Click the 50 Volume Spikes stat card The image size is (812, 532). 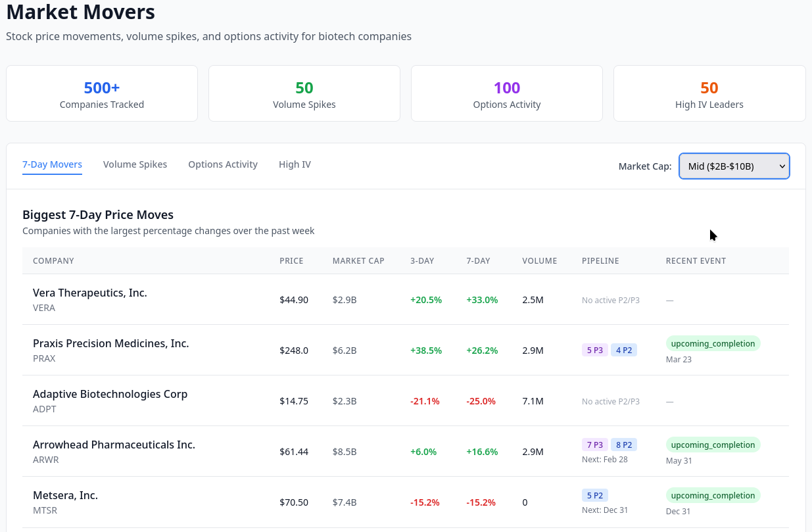(x=304, y=93)
